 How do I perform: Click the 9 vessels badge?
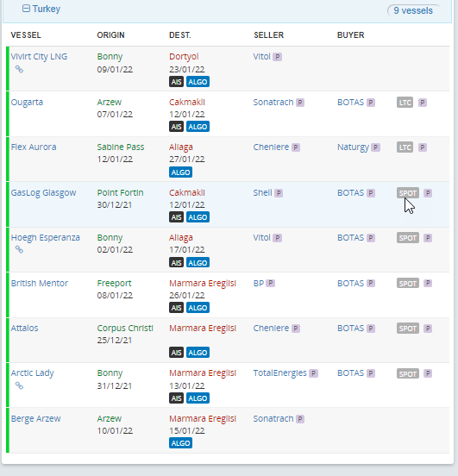(x=413, y=10)
